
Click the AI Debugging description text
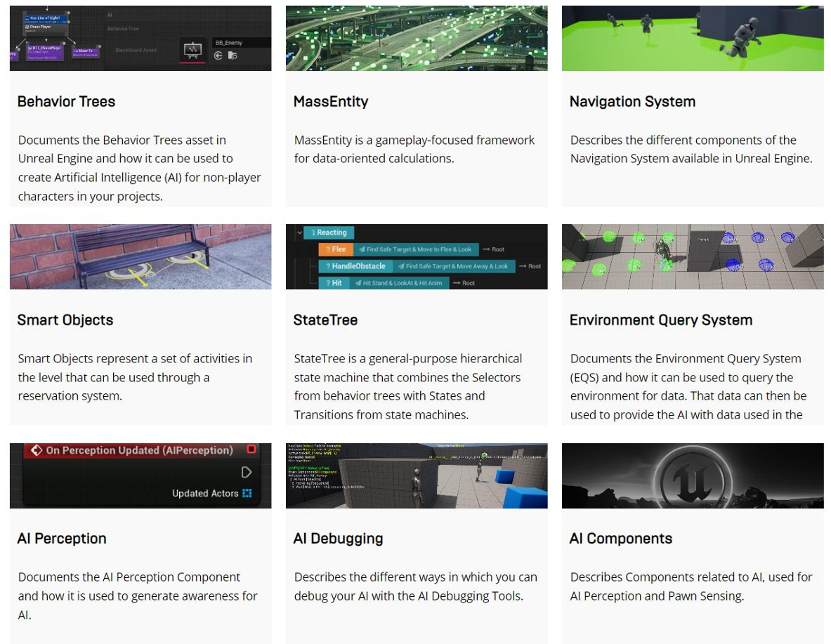point(416,586)
